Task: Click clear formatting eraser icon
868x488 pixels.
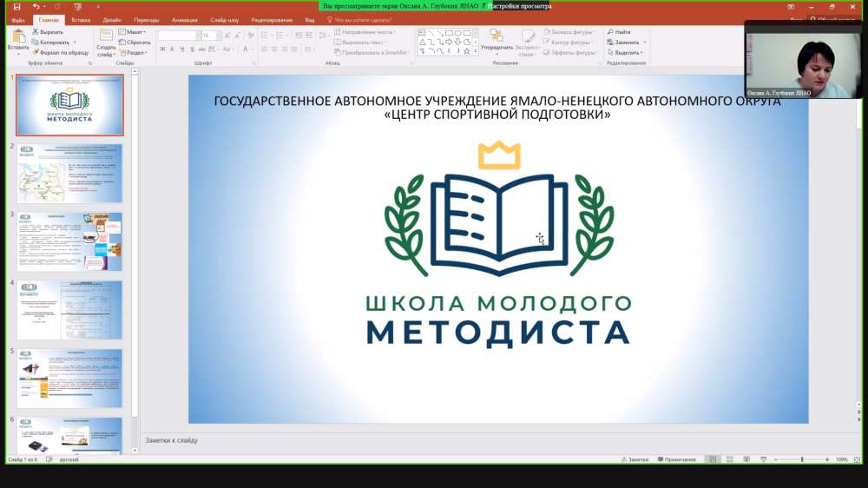Action: tap(251, 36)
